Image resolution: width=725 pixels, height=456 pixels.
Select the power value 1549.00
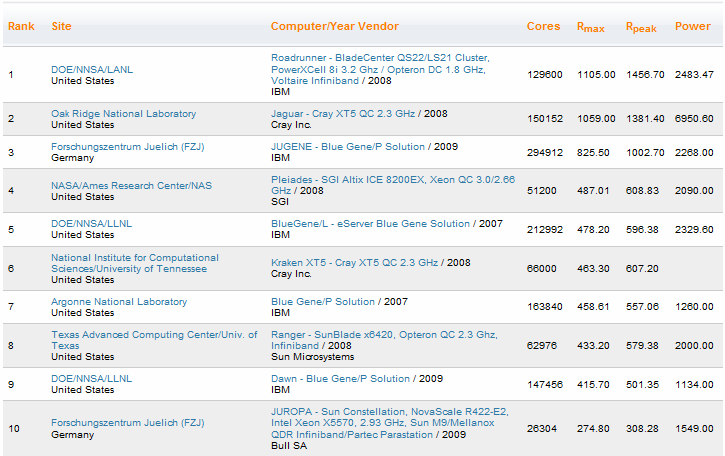tap(694, 429)
